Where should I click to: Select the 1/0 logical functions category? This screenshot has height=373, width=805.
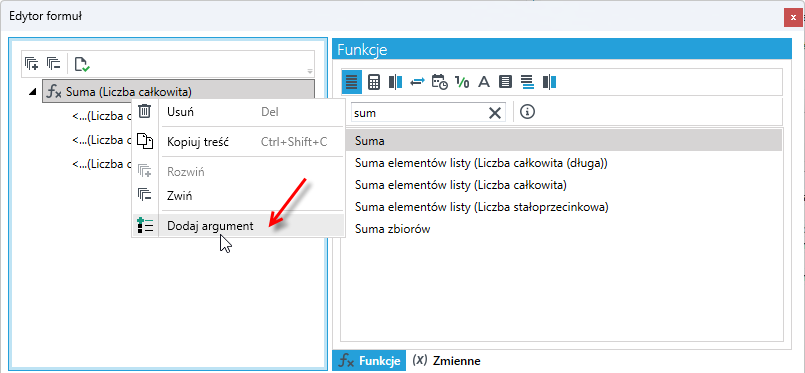[462, 82]
